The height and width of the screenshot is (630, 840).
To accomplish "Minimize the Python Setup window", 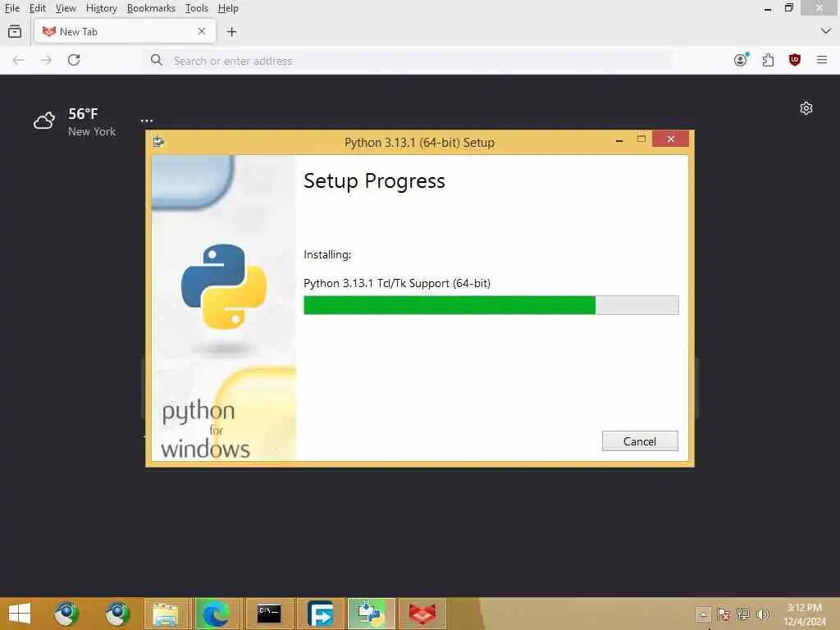I will tap(619, 139).
